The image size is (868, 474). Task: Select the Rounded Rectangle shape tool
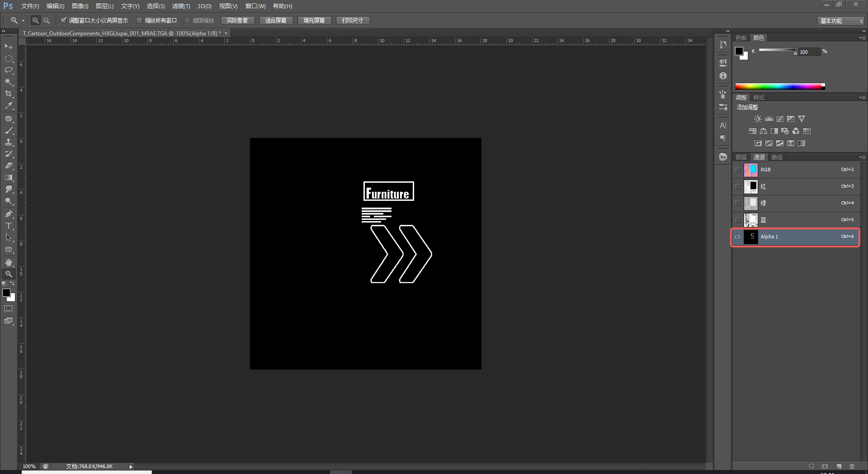coord(9,249)
